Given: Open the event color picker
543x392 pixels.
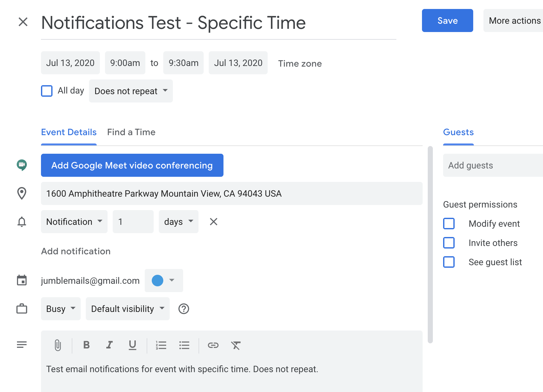Looking at the screenshot, I should coord(164,281).
